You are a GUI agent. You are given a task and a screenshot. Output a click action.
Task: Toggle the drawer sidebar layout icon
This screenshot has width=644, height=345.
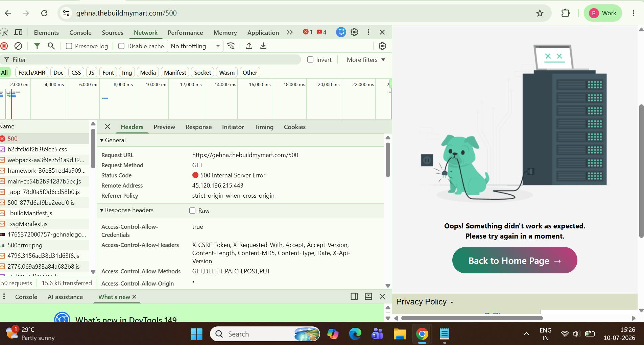(x=354, y=296)
